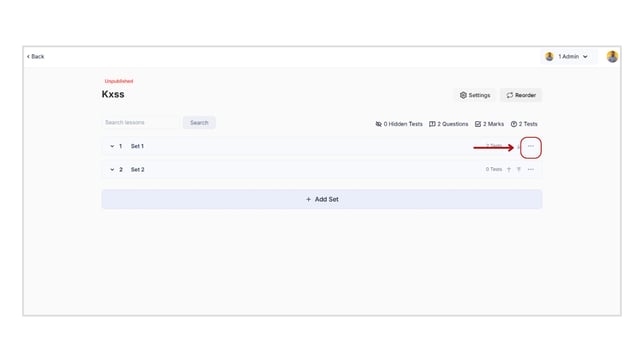Open the three-dot menu for Set 1

point(531,146)
